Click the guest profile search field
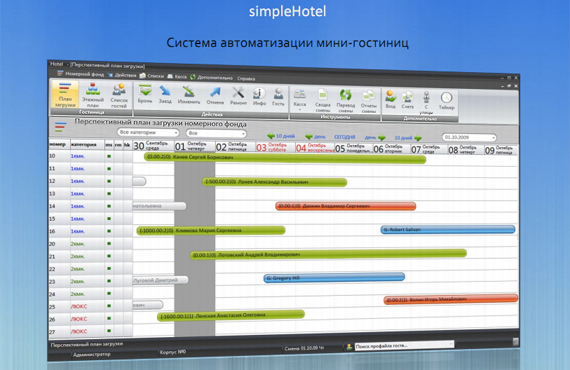The width and height of the screenshot is (570, 370). [x=404, y=345]
